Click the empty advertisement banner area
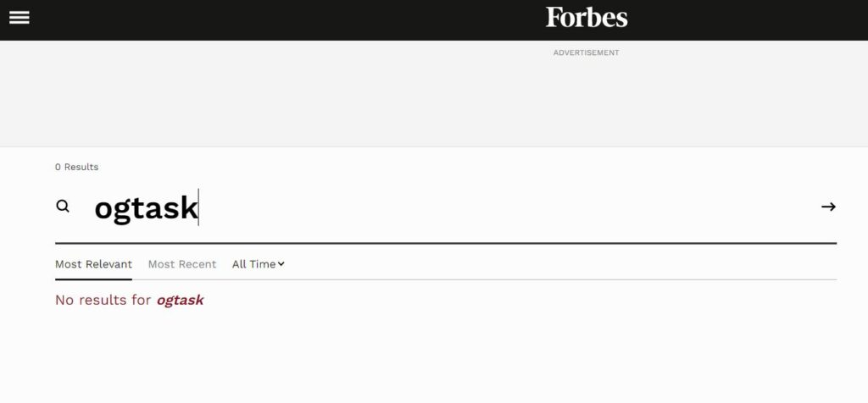Image resolution: width=868 pixels, height=403 pixels. [x=434, y=100]
